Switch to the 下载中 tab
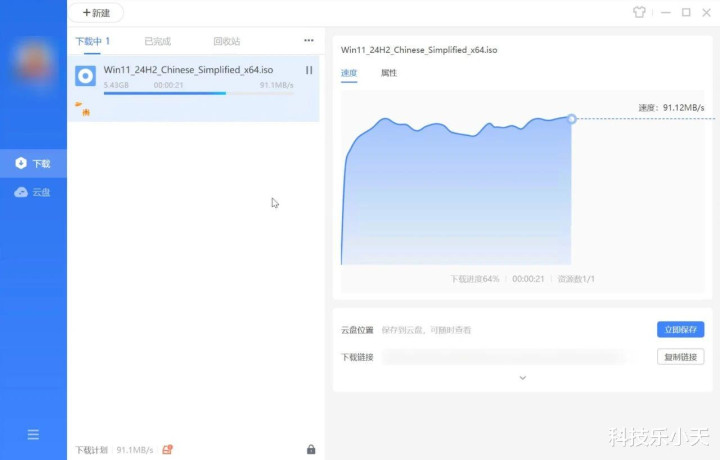 92,41
